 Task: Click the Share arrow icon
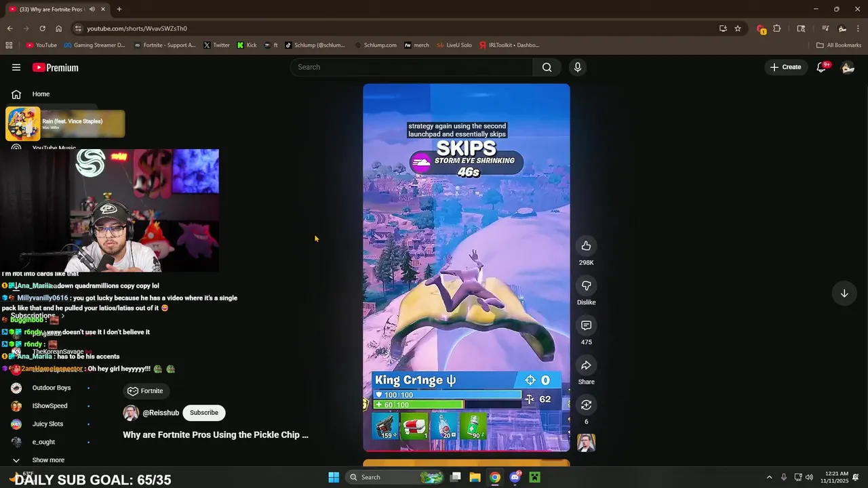point(587,365)
